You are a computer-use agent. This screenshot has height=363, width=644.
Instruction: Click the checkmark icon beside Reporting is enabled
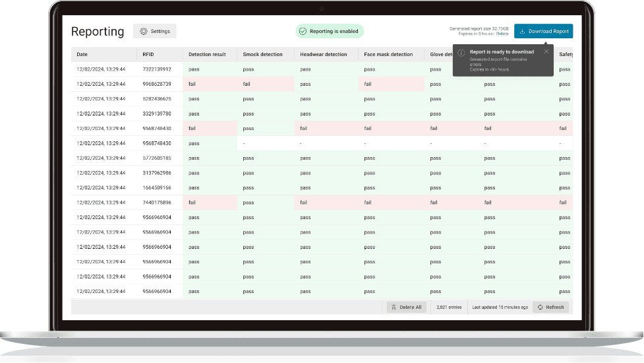click(x=303, y=31)
